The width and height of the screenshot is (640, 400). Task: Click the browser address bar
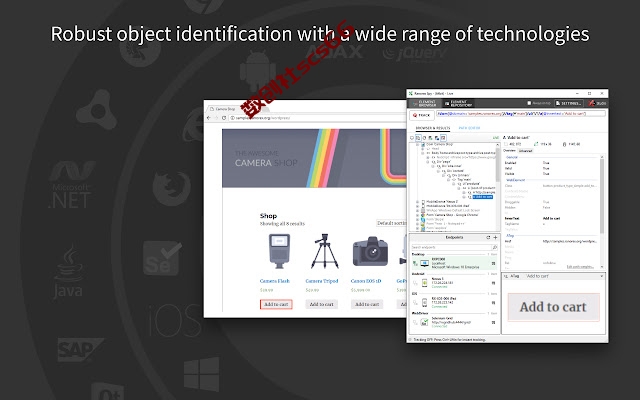point(318,118)
